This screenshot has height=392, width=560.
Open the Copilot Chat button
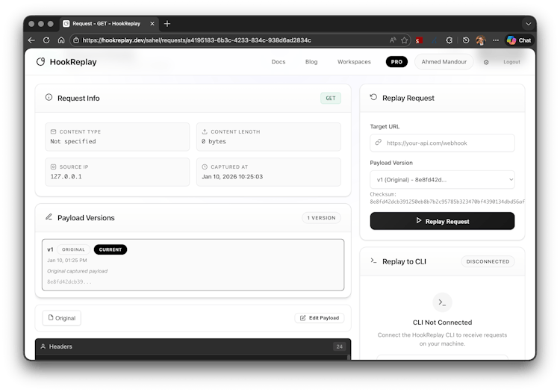(x=519, y=40)
